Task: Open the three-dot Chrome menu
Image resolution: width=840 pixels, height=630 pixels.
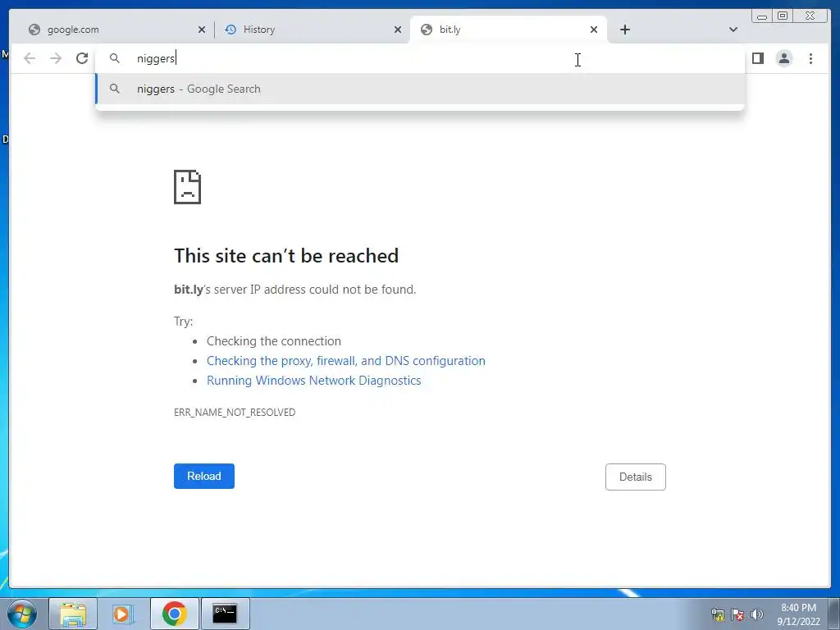Action: point(810,58)
